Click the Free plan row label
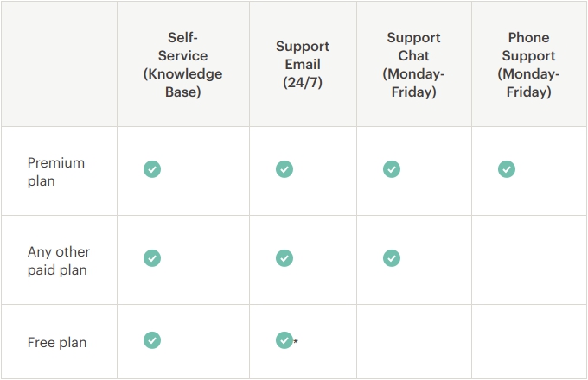 pyautogui.click(x=57, y=342)
